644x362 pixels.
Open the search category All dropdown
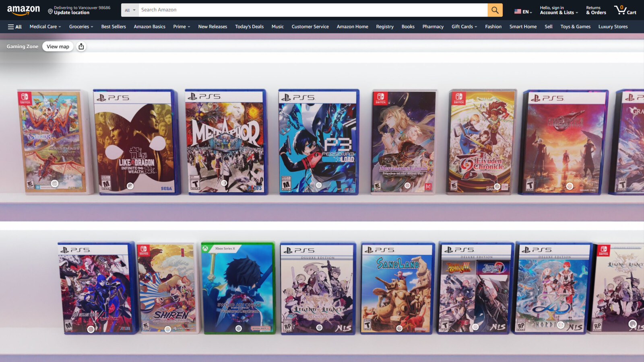click(x=130, y=10)
